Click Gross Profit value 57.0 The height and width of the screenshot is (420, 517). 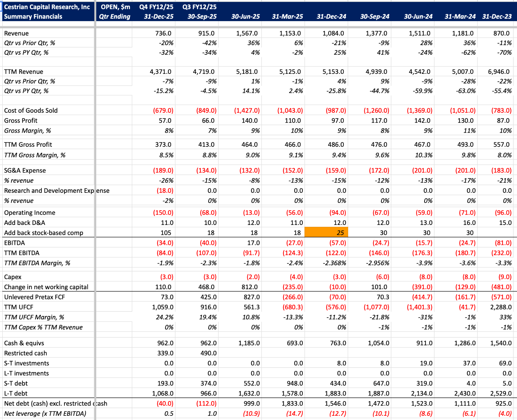[x=165, y=121]
